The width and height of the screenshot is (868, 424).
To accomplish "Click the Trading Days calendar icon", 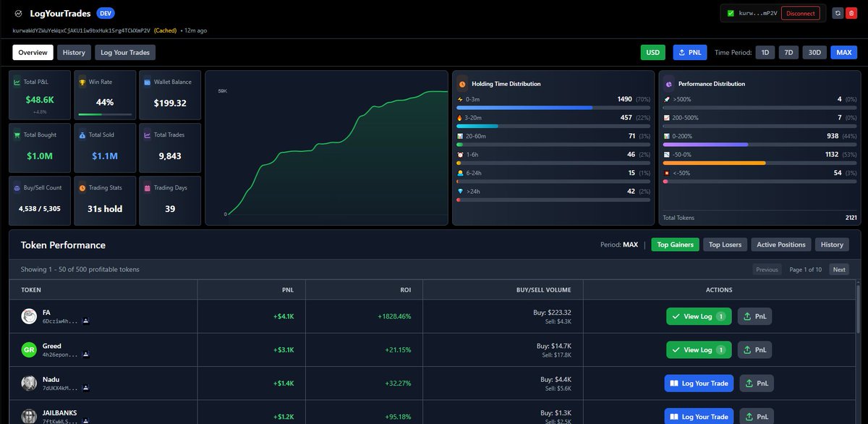I will point(147,187).
